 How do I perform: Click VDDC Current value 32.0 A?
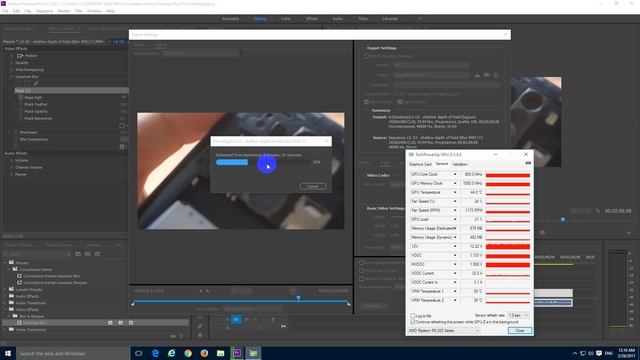(x=472, y=273)
